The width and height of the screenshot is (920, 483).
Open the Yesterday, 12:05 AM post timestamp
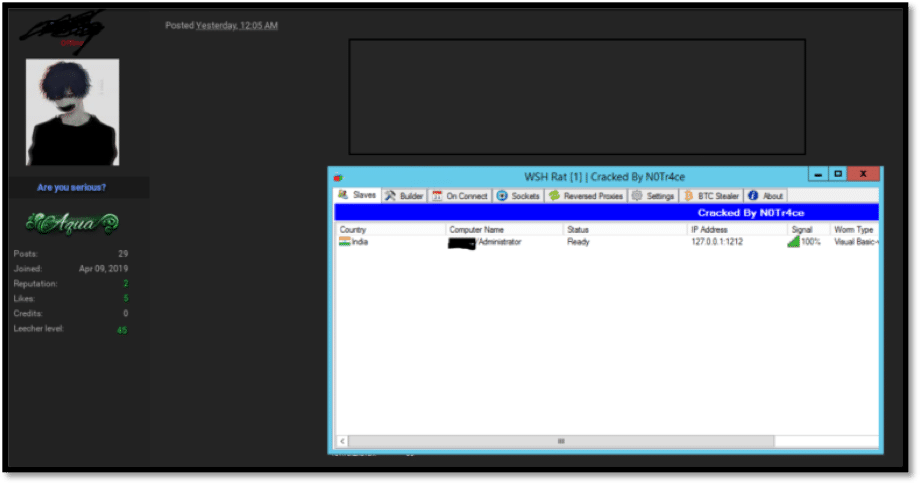click(x=236, y=25)
